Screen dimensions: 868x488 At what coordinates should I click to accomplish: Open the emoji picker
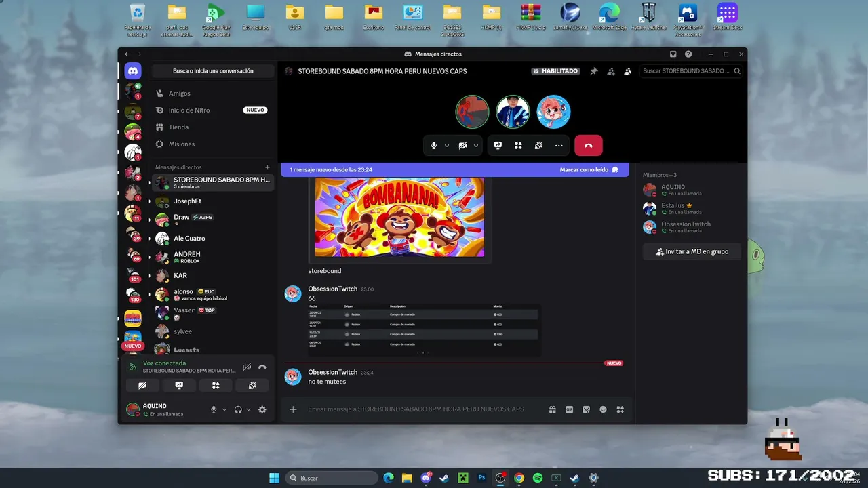pyautogui.click(x=604, y=409)
